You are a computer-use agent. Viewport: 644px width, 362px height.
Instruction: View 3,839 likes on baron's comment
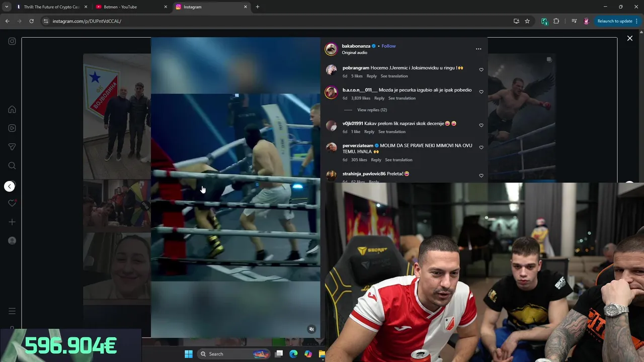point(361,98)
